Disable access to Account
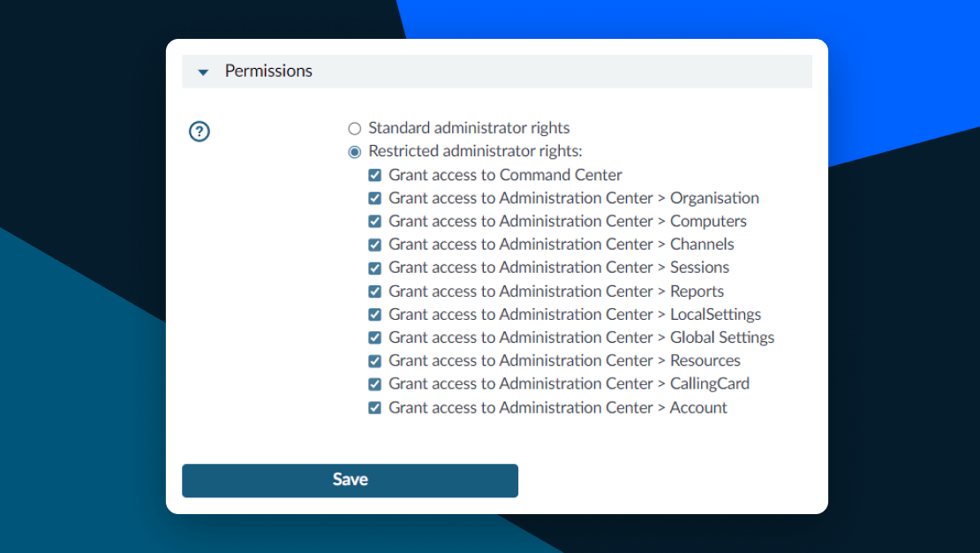Image resolution: width=980 pixels, height=553 pixels. (374, 407)
